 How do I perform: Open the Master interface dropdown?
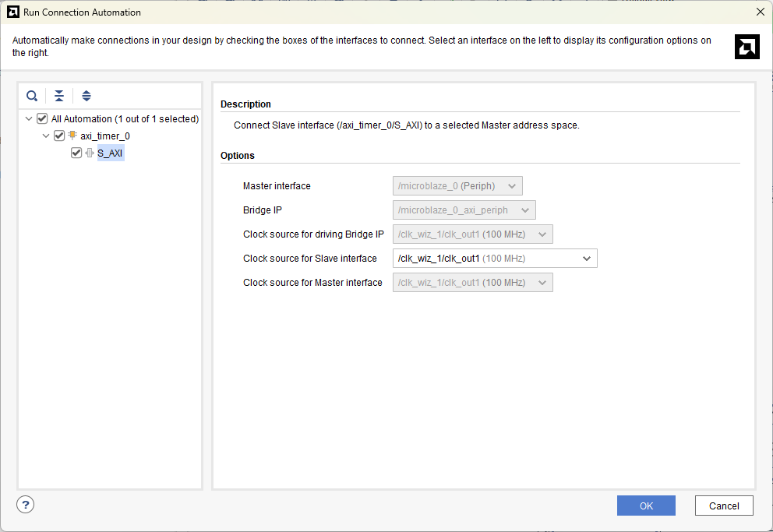point(457,186)
